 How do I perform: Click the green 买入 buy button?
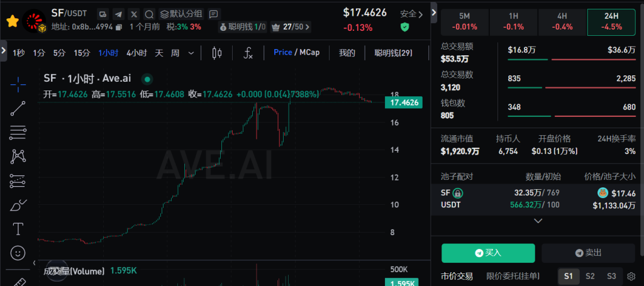point(488,253)
